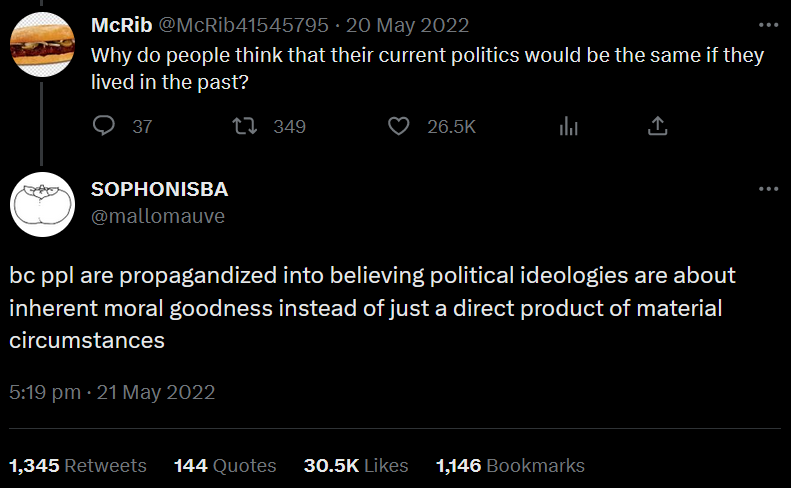View the 144 Quotes list
This screenshot has height=488, width=791.
point(225,465)
